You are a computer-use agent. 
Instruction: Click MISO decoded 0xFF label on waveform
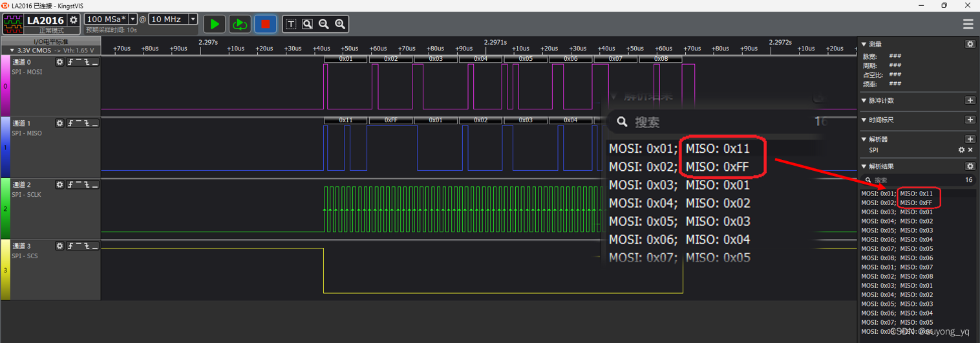coord(391,120)
